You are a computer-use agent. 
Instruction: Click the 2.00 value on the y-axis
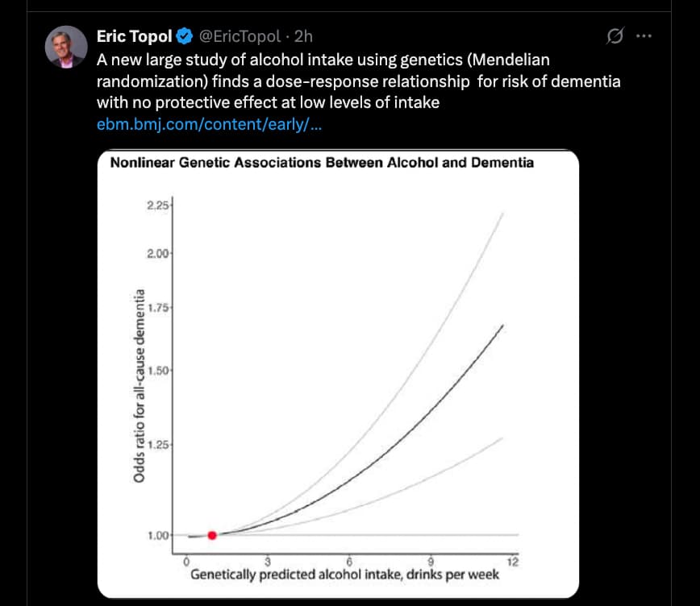click(158, 254)
